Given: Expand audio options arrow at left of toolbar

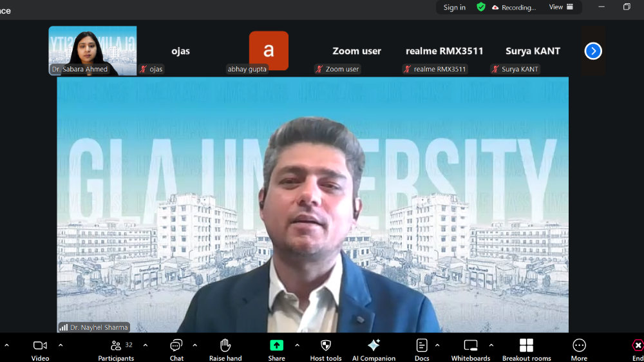Looking at the screenshot, I should pos(6,345).
